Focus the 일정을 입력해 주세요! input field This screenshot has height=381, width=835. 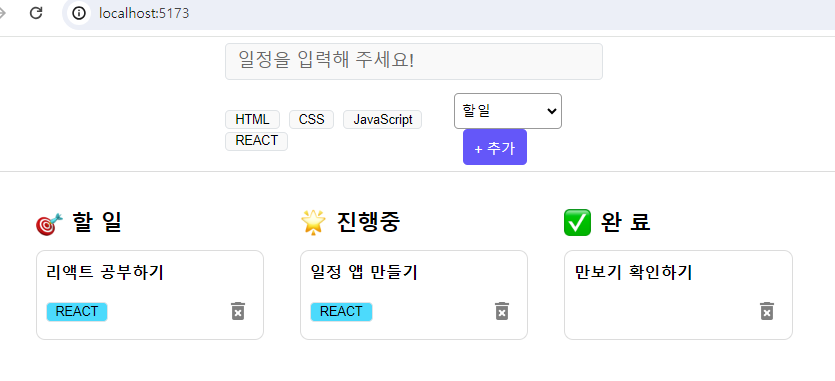click(x=414, y=61)
